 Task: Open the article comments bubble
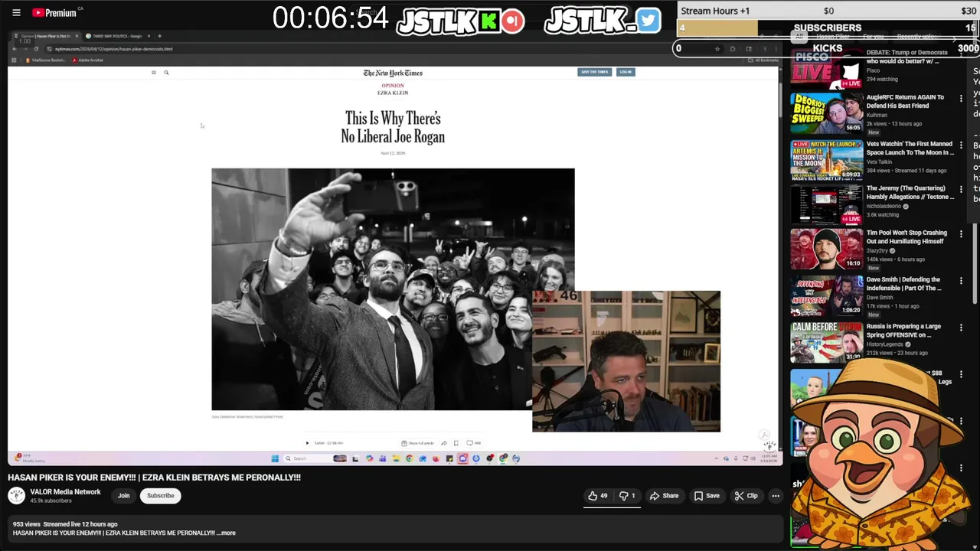(474, 443)
